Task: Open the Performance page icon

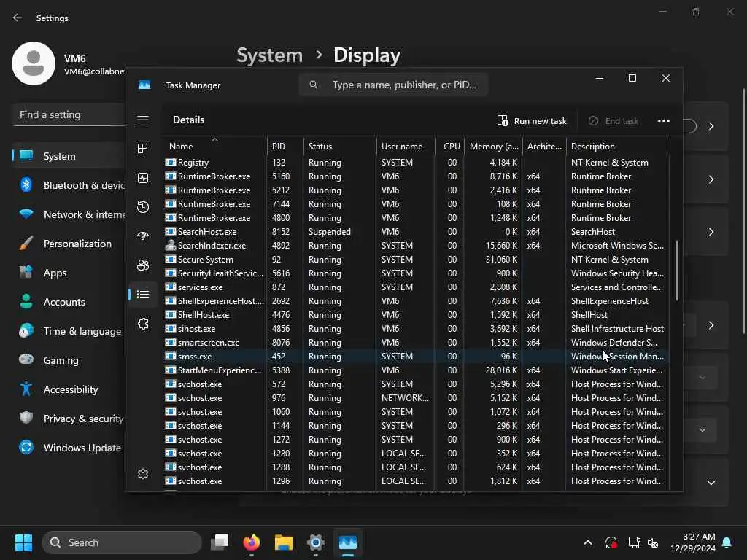Action: (x=143, y=178)
